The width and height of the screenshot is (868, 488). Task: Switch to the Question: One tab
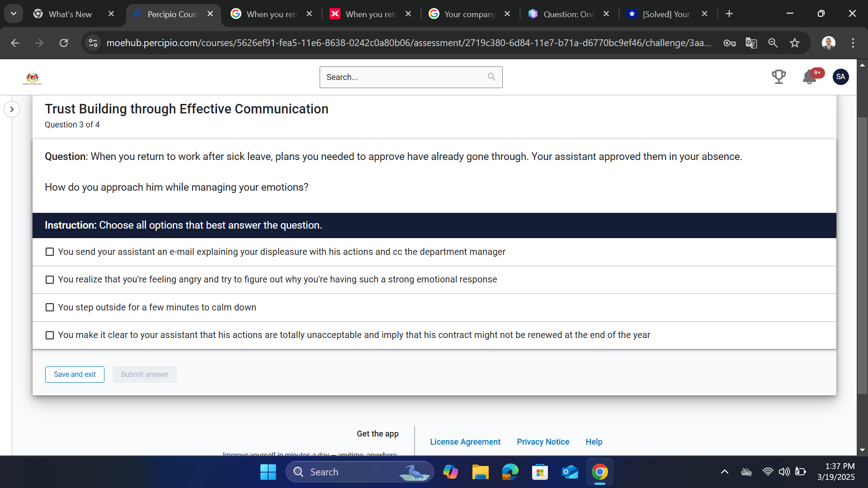(568, 14)
